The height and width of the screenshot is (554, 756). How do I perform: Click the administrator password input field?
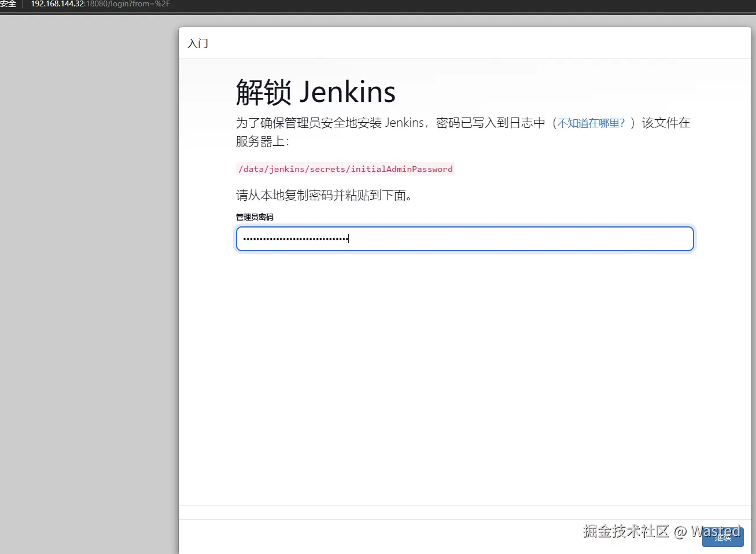464,239
